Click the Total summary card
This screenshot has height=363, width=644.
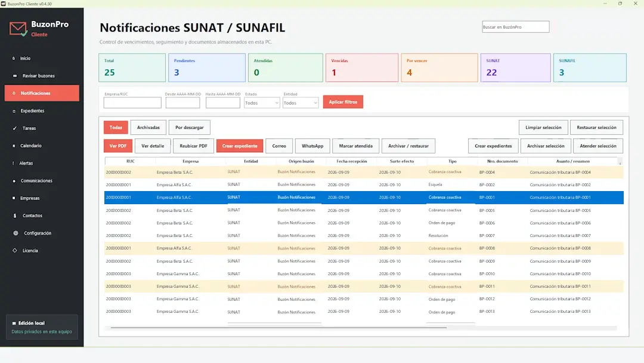pyautogui.click(x=132, y=68)
